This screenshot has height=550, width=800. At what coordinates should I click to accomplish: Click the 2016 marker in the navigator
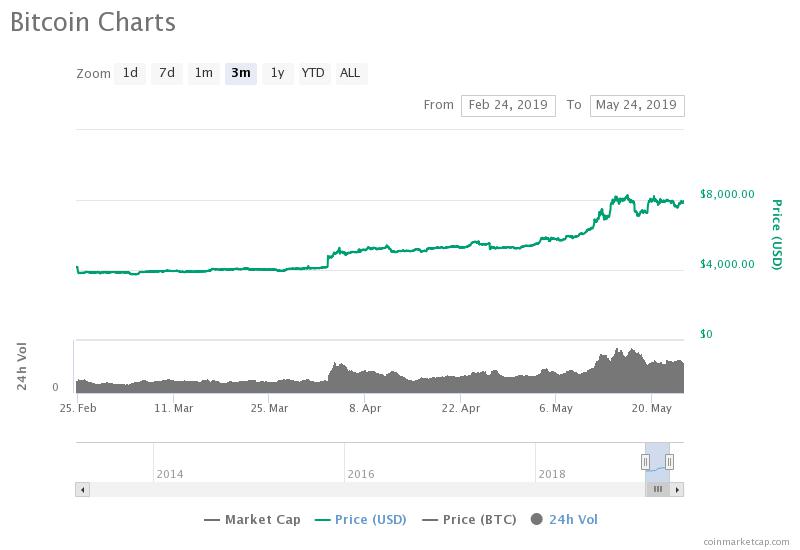pos(360,473)
